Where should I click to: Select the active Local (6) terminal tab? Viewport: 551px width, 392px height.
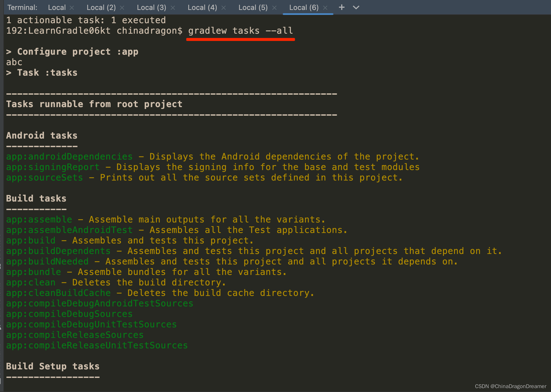(x=304, y=7)
